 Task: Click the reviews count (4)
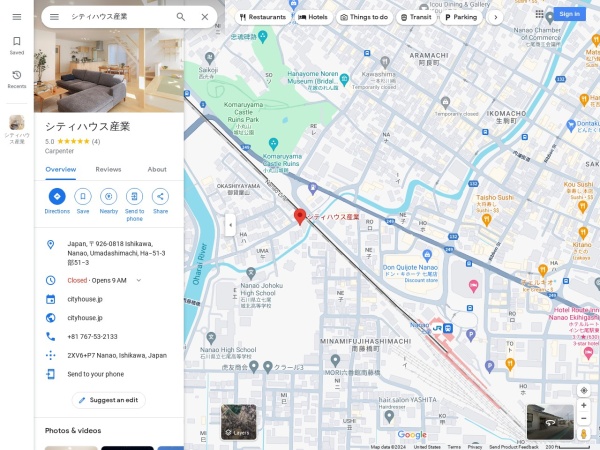[96, 142]
